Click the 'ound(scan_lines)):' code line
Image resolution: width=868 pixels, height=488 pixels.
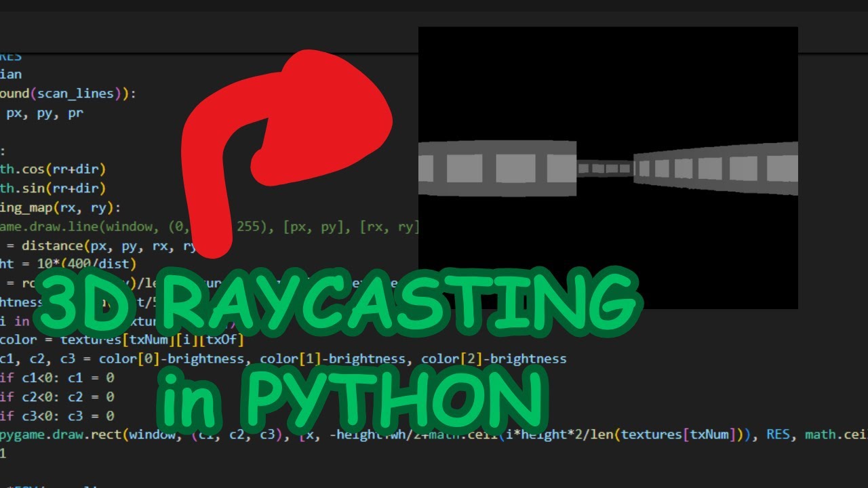[68, 94]
